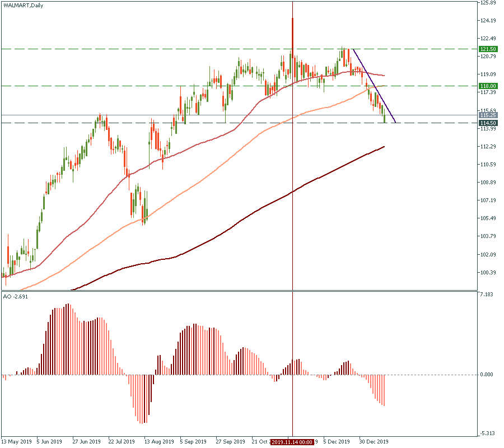Select the 121.50 resistance level price tag
This screenshot has height=448, width=504.
[x=488, y=49]
